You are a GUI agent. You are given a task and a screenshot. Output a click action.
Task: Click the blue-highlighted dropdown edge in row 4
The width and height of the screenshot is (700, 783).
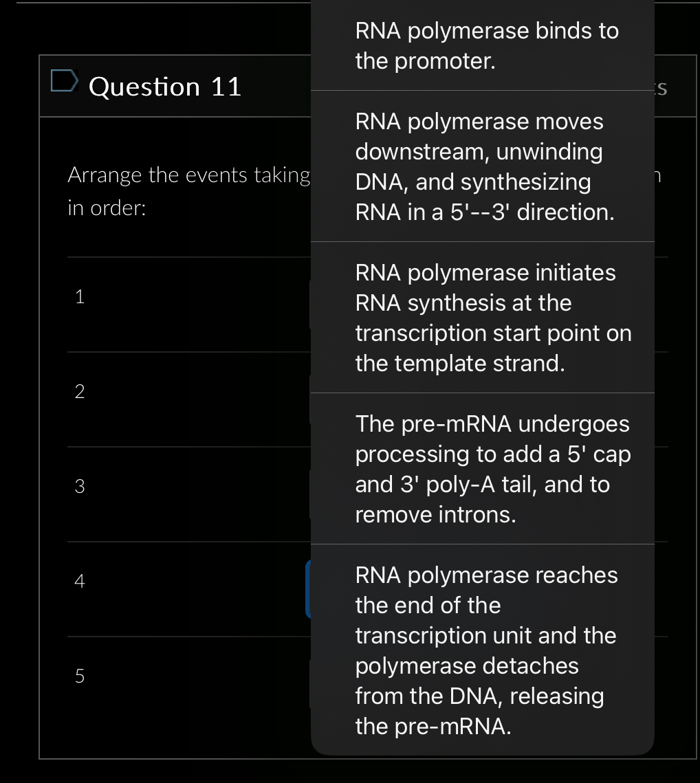point(308,589)
